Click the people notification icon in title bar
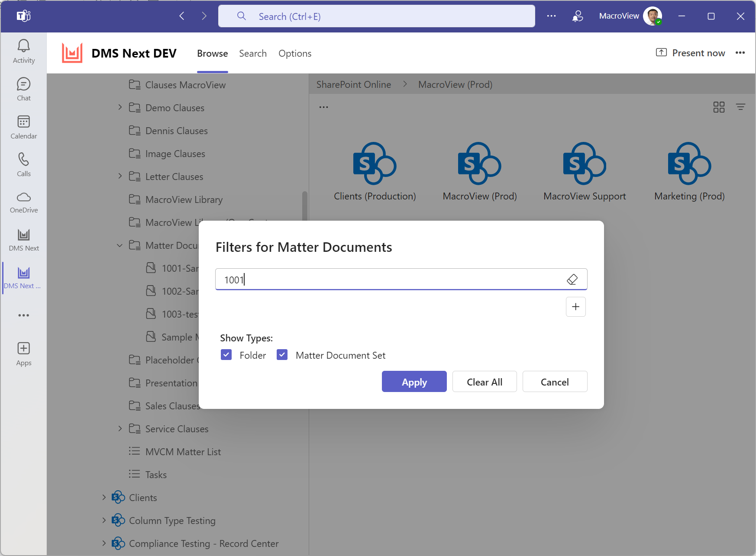The width and height of the screenshot is (756, 556). pos(577,16)
